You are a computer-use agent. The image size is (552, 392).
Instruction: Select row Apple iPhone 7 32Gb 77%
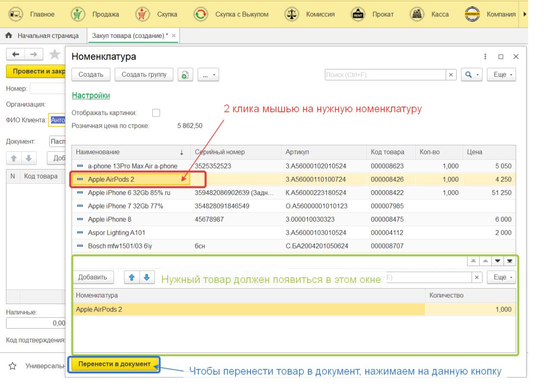click(x=294, y=206)
